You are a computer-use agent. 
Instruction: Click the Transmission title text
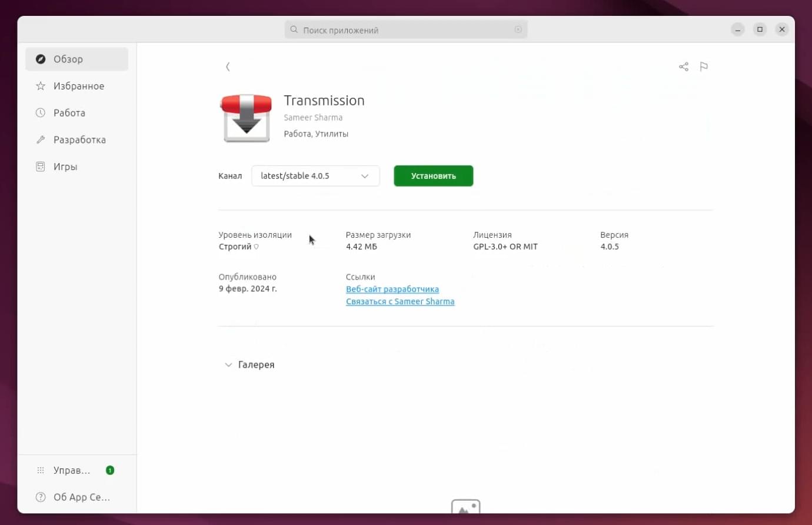(x=324, y=101)
